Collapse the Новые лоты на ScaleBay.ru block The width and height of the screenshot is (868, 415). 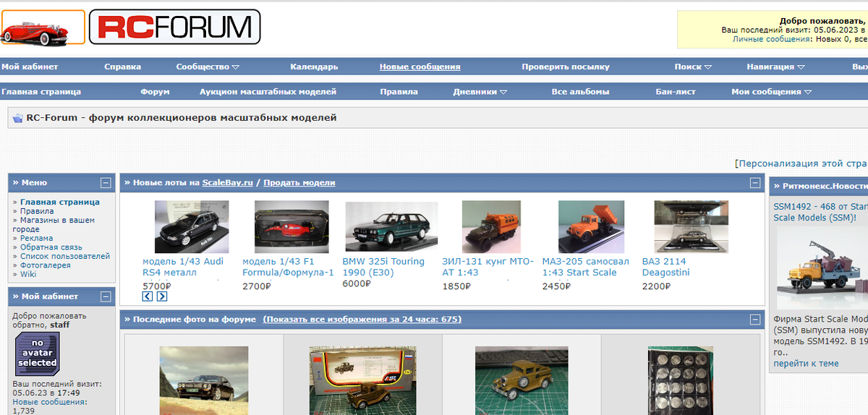[x=755, y=183]
